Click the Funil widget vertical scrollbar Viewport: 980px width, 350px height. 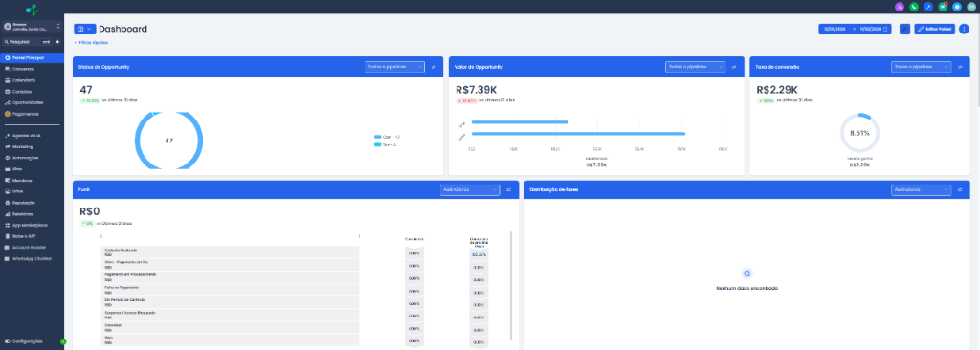[x=511, y=286]
